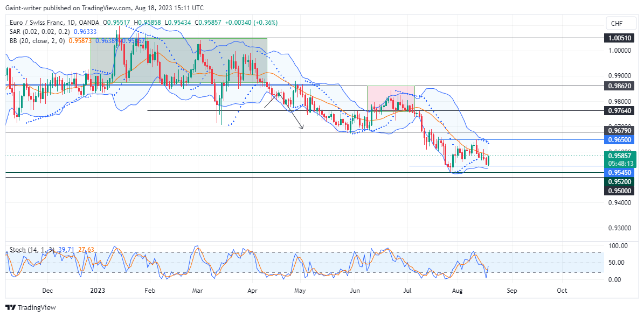Click the dark green 0.95200 price label

coord(619,181)
